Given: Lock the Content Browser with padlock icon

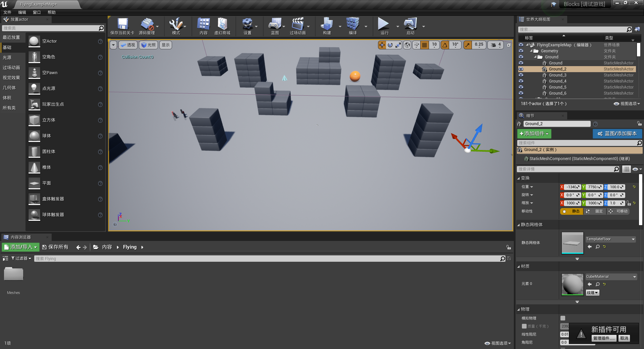Looking at the screenshot, I should [508, 247].
